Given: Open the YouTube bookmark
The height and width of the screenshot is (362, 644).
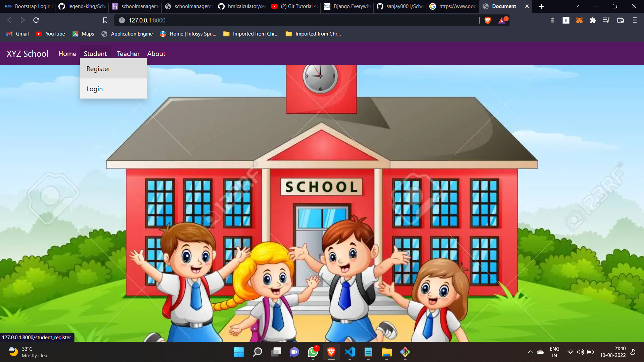Looking at the screenshot, I should pos(50,34).
